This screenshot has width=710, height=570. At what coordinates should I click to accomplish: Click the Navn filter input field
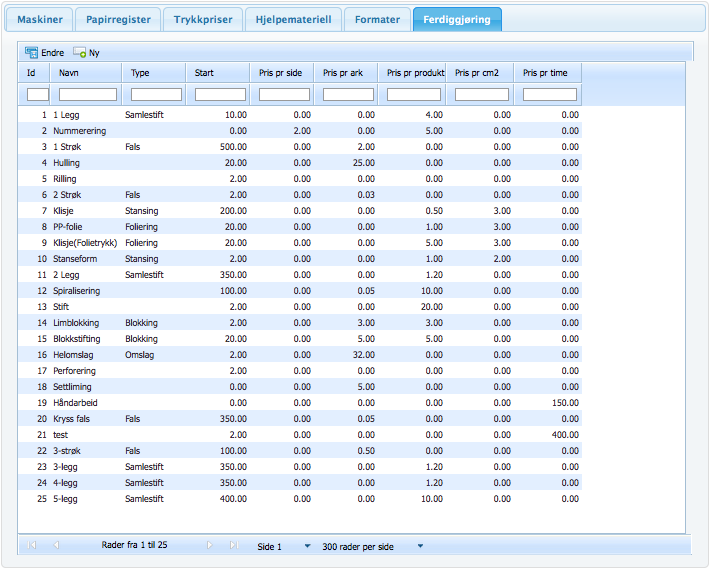tap(88, 94)
